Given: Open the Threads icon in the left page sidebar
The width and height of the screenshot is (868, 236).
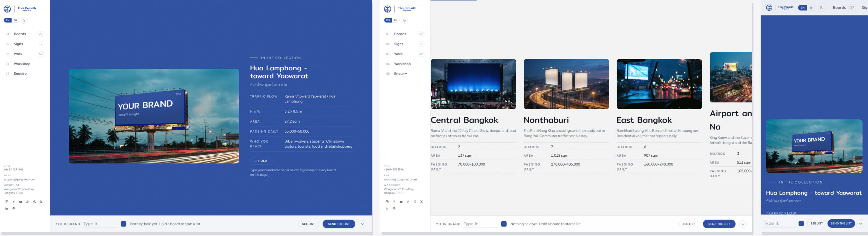Looking at the screenshot, I should 34,202.
